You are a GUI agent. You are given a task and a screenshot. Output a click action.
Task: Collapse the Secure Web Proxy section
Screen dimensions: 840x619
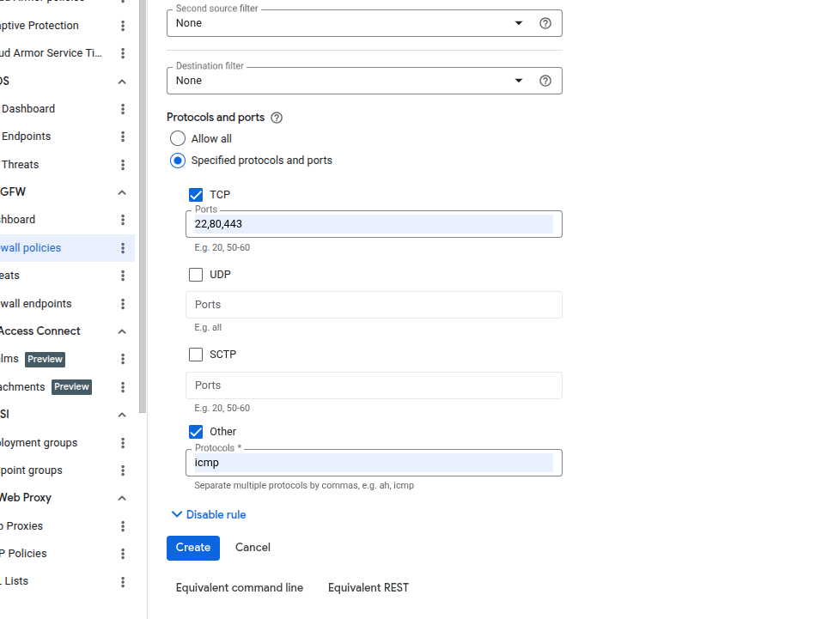point(122,498)
